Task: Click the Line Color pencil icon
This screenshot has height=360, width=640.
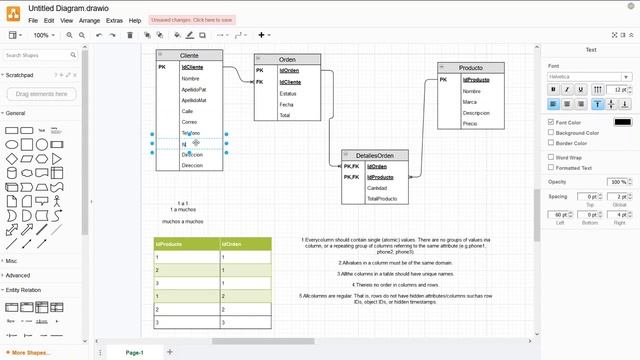Action: tap(190, 36)
